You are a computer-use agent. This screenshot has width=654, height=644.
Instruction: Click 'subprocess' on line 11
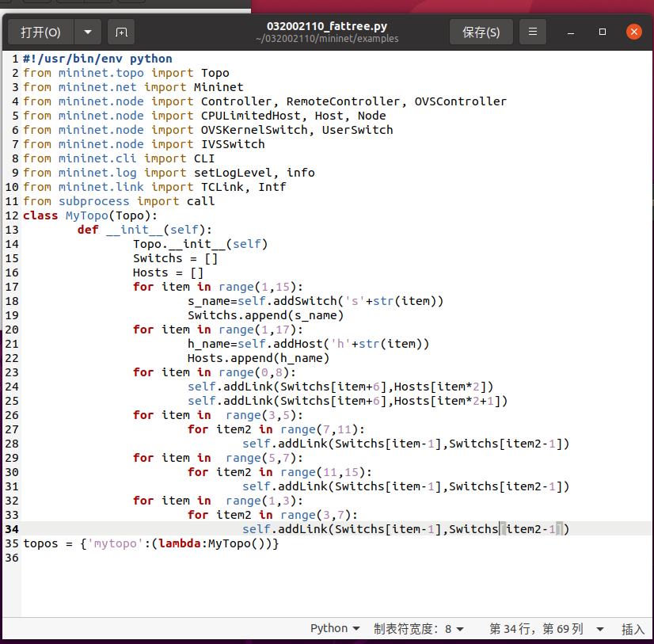click(x=94, y=201)
